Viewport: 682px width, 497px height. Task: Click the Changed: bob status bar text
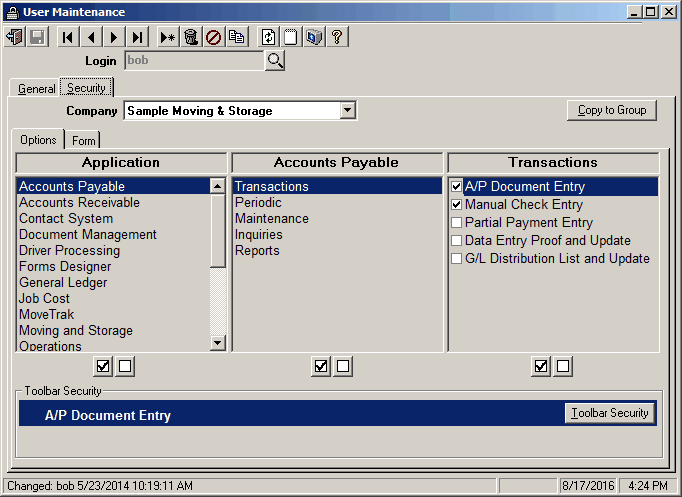pos(100,486)
